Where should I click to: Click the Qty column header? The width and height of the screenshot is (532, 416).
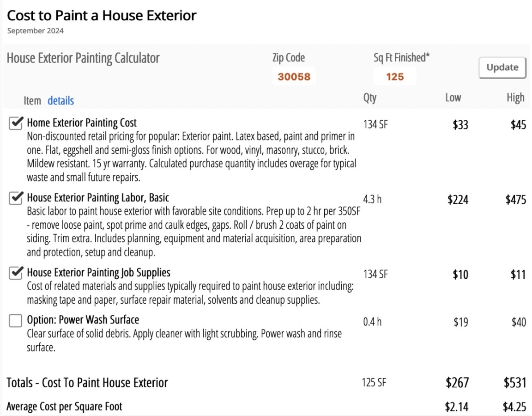[370, 98]
